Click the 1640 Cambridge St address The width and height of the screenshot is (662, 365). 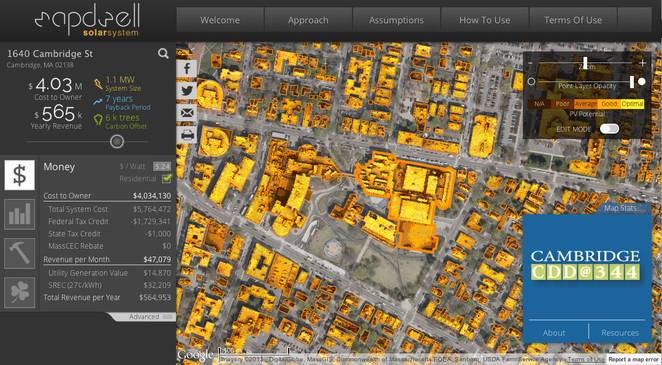pos(50,54)
